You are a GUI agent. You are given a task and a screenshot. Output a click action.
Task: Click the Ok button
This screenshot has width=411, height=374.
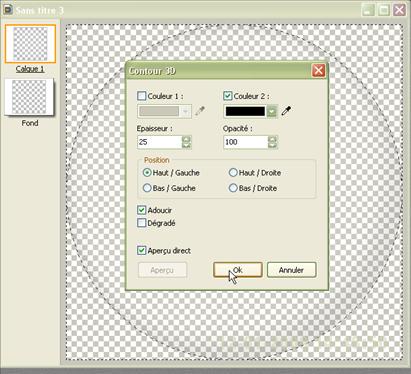click(238, 270)
